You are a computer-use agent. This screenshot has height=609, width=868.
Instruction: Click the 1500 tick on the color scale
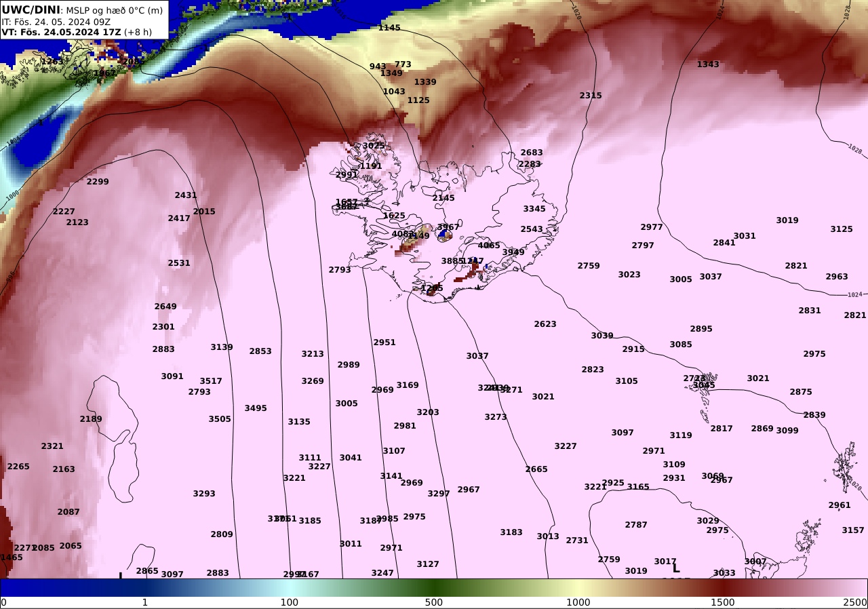pos(723,602)
